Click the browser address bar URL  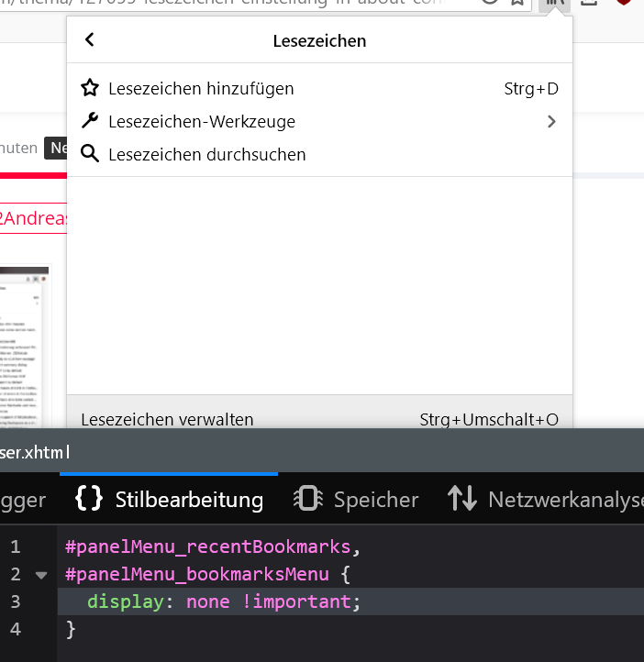[222, 4]
